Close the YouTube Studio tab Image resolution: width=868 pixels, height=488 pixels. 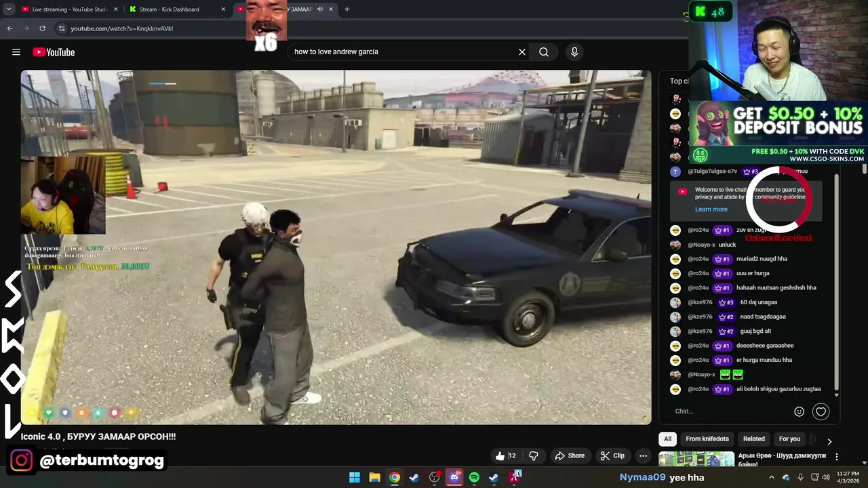click(115, 9)
